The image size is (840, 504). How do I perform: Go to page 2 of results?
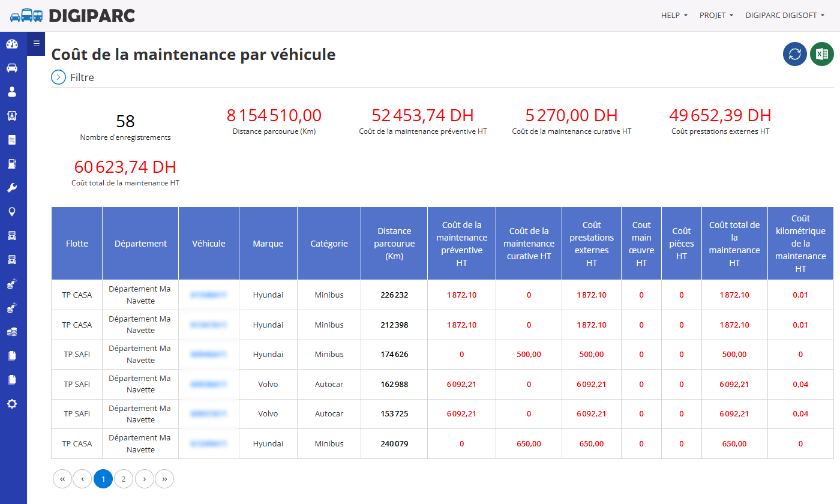(124, 479)
